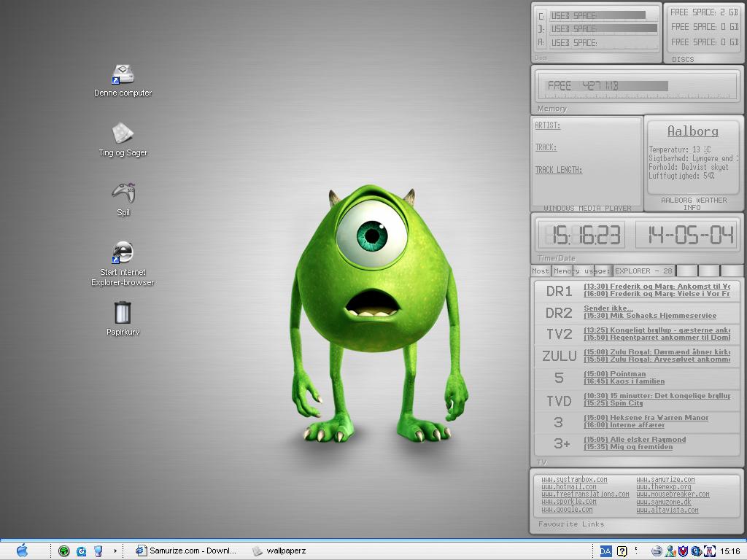Open TV2 listing 'Kongeligt bryllup'
Screen dimensions: 747x560
pos(657,330)
